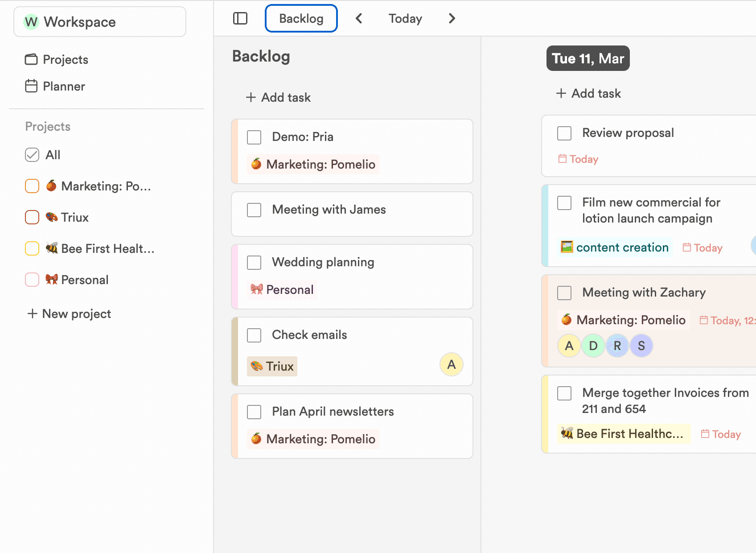Complete Film new commercial task
The image size is (756, 553).
(564, 202)
